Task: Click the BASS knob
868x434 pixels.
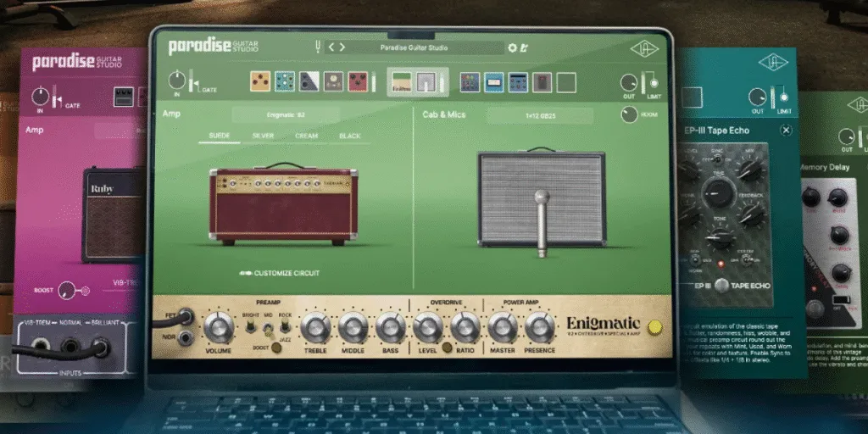Action: pos(390,327)
